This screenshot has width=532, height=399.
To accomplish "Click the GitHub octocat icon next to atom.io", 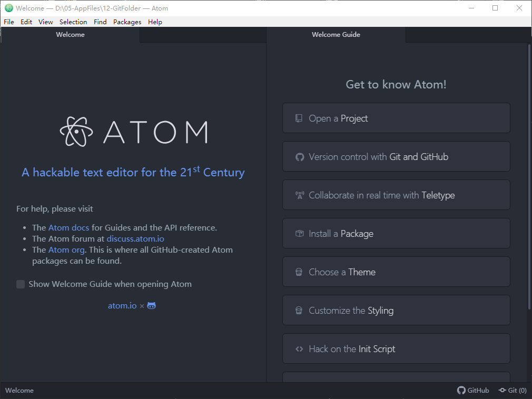I will pos(151,306).
